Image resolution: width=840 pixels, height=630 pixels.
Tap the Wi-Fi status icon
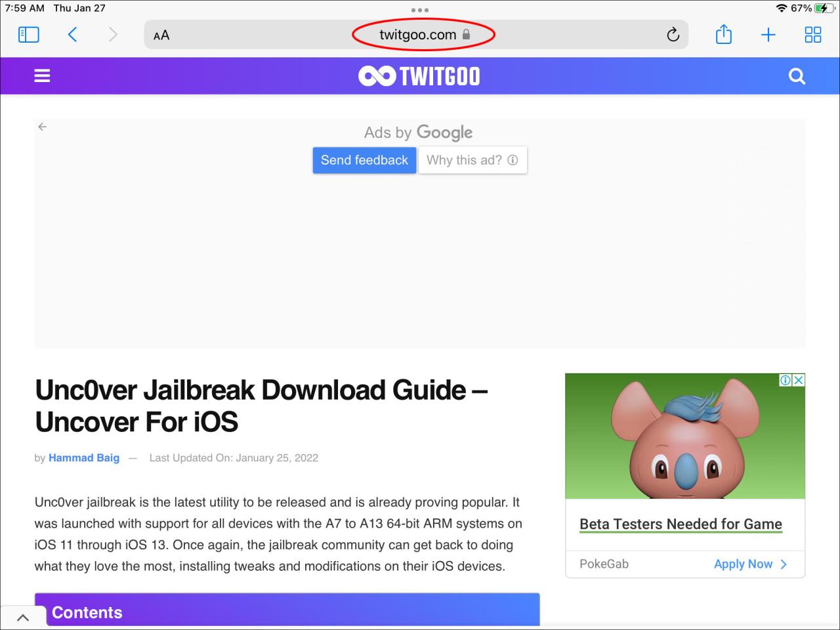pyautogui.click(x=781, y=9)
